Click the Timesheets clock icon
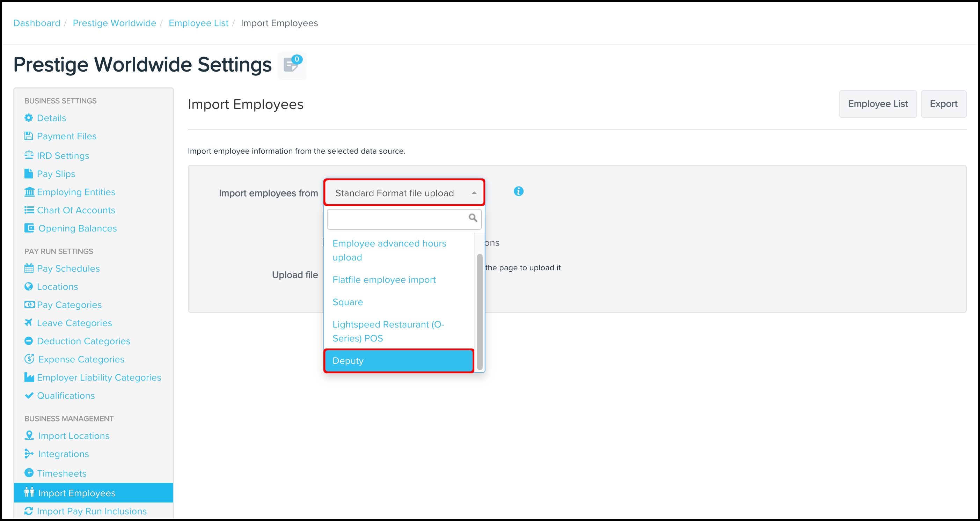Image resolution: width=980 pixels, height=521 pixels. pos(29,473)
